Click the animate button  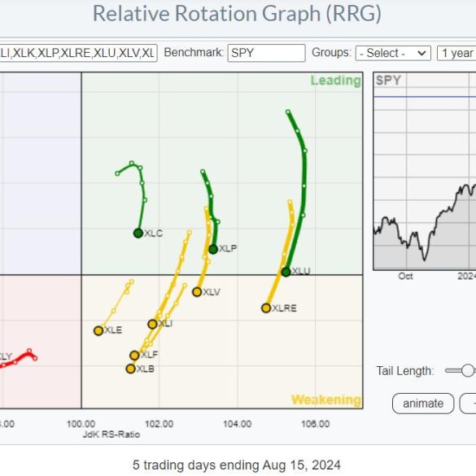point(423,404)
